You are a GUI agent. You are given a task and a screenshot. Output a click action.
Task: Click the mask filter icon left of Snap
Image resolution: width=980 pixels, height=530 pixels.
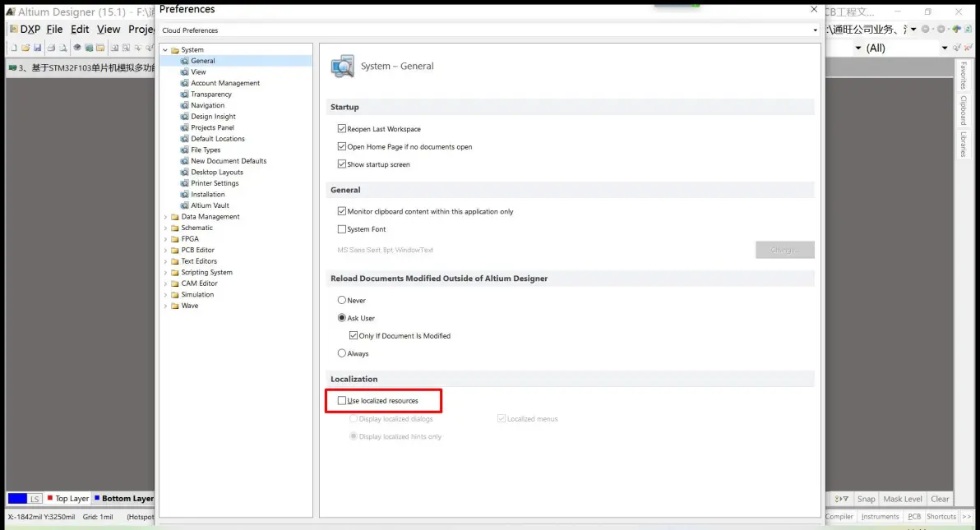[841, 499]
